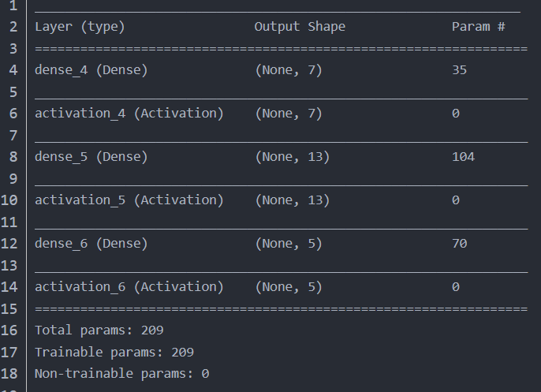The image size is (541, 392).
Task: Click the 'dense_5 (Dense)' layer name
Action: [x=91, y=157]
